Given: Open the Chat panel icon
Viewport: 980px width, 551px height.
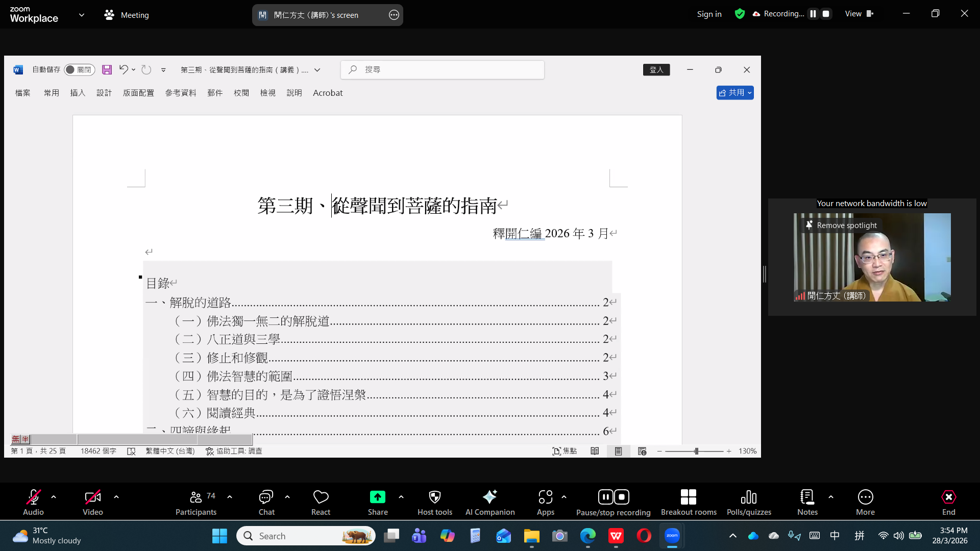Looking at the screenshot, I should coord(266,497).
